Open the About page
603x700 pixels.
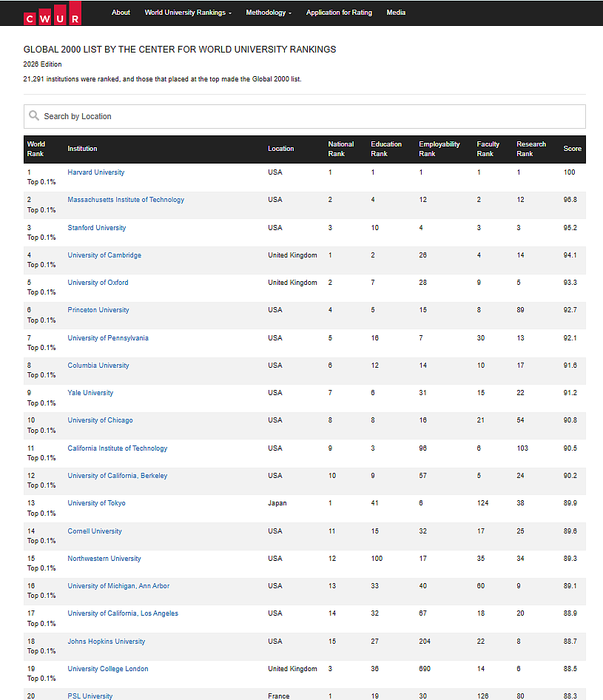[121, 13]
